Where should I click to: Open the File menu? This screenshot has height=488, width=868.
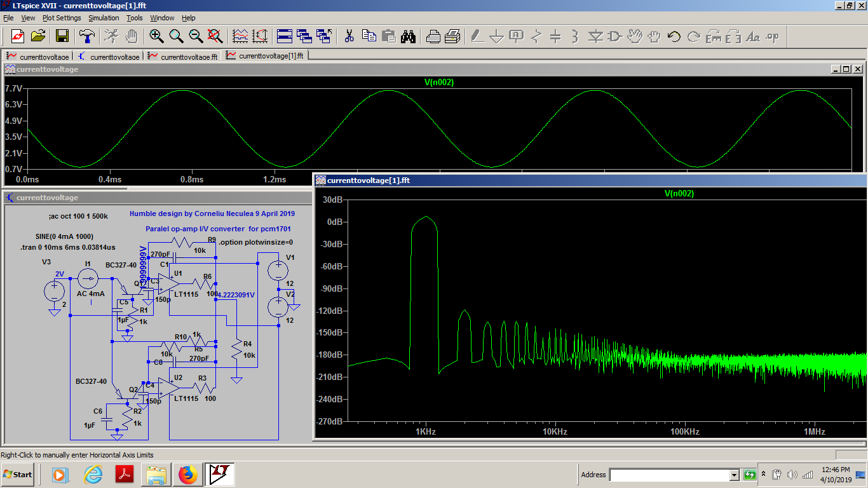8,18
